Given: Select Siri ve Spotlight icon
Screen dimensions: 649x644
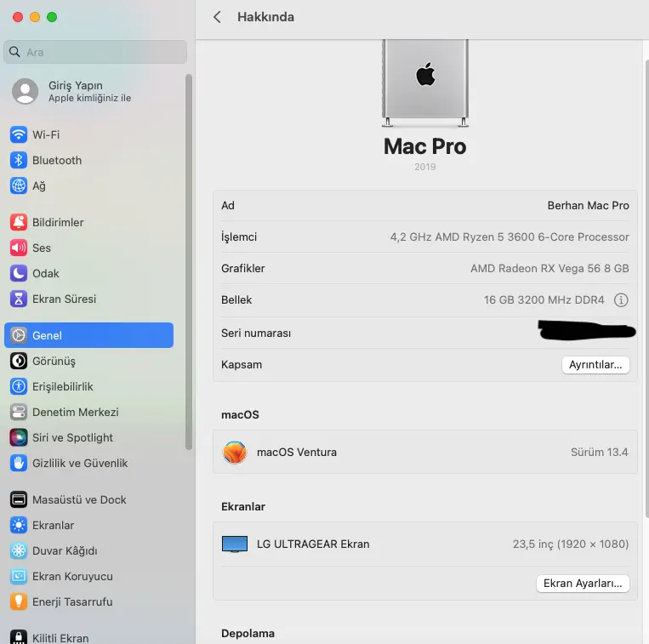Looking at the screenshot, I should click(19, 437).
